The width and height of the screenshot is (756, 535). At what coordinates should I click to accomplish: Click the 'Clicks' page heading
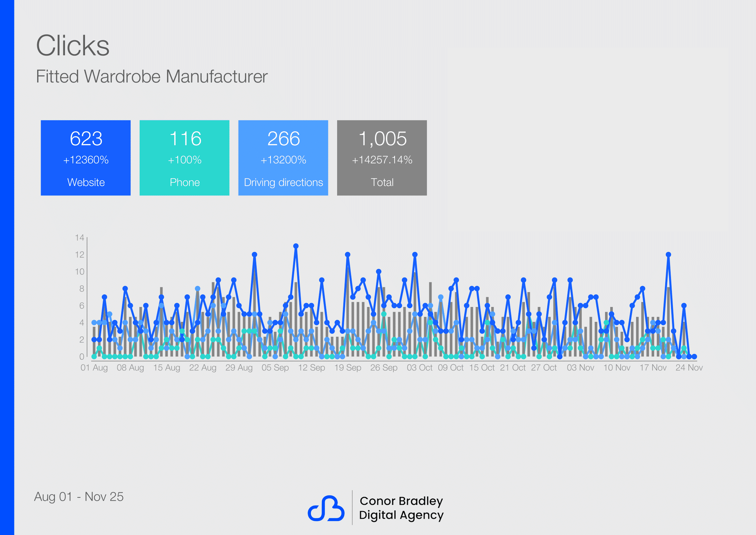(72, 46)
